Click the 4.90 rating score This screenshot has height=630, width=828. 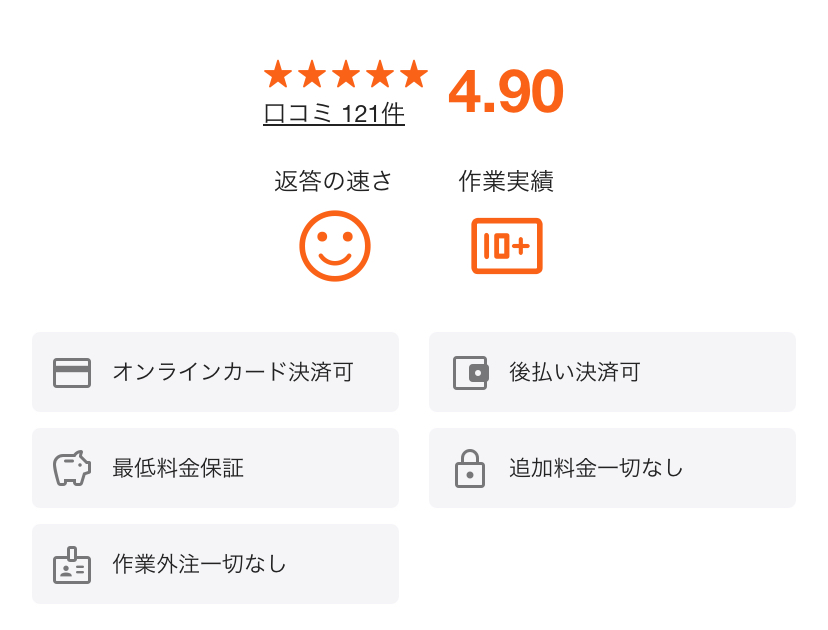[506, 91]
